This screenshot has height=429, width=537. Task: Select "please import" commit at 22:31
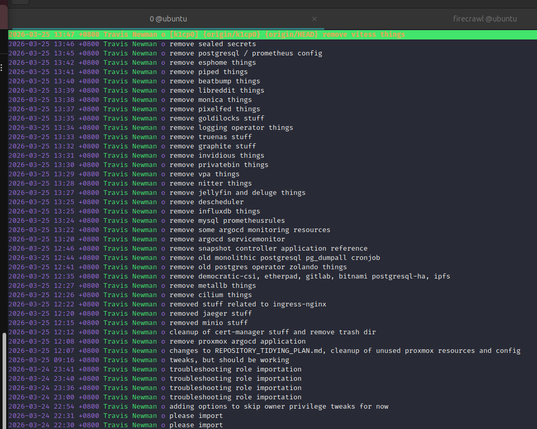pos(273,416)
